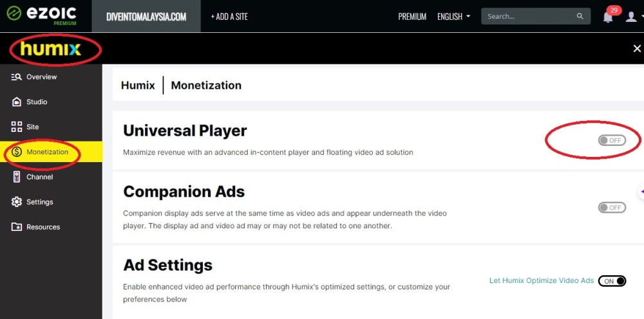644x319 pixels.
Task: Click the Resources folder icon
Action: click(x=17, y=227)
